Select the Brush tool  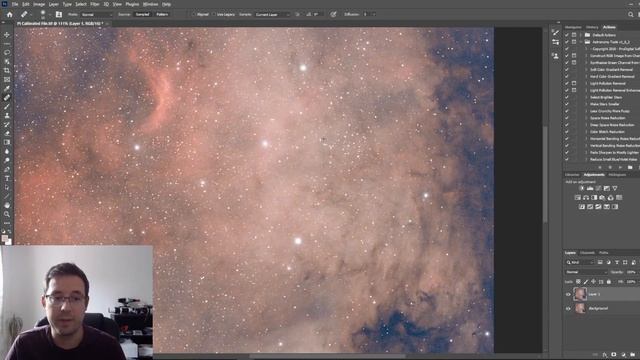coord(7,107)
